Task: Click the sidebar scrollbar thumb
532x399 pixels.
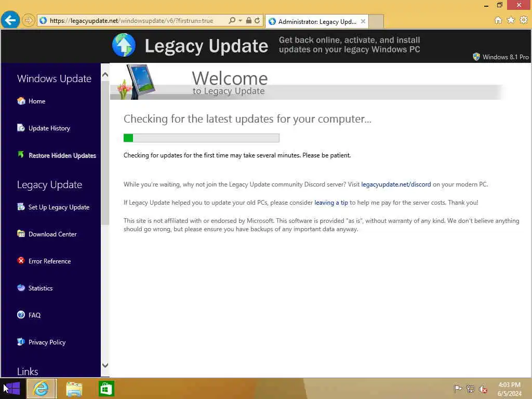Action: (x=105, y=153)
